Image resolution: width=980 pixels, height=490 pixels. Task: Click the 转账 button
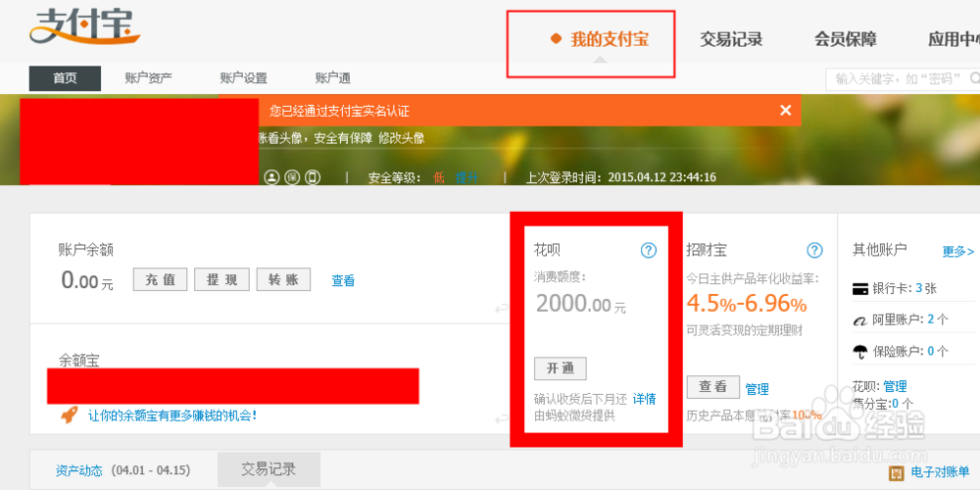[283, 280]
